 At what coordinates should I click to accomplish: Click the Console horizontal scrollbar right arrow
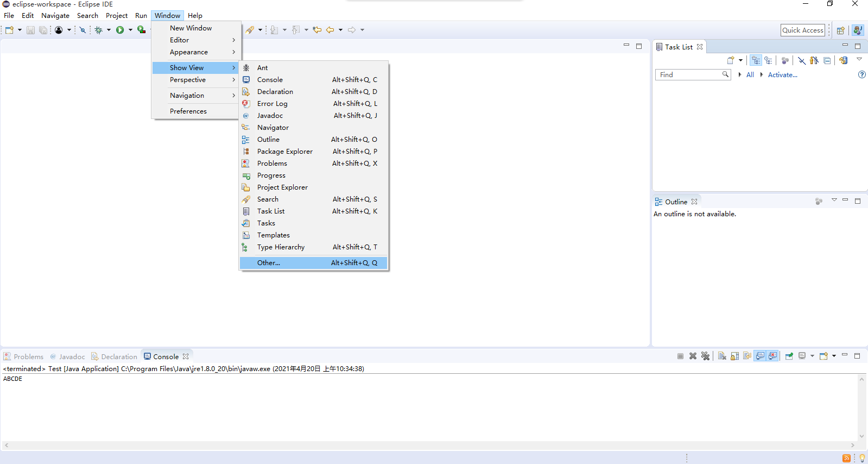(x=853, y=445)
